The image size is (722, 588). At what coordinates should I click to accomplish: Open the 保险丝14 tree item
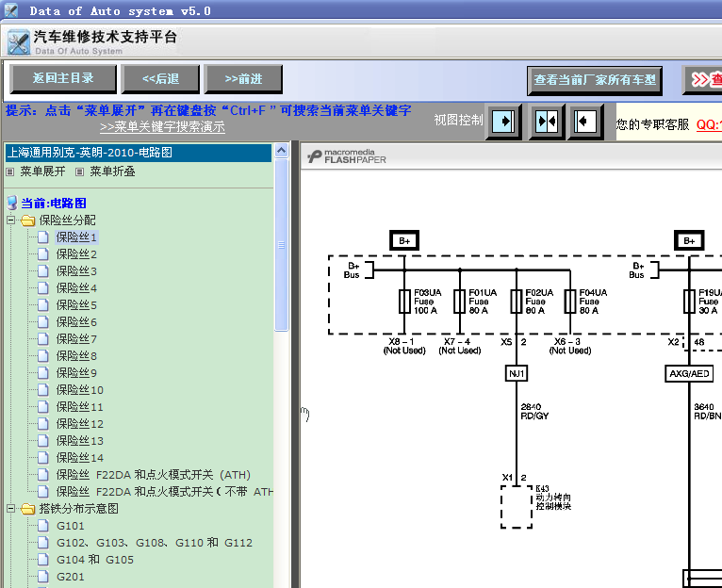pyautogui.click(x=80, y=458)
